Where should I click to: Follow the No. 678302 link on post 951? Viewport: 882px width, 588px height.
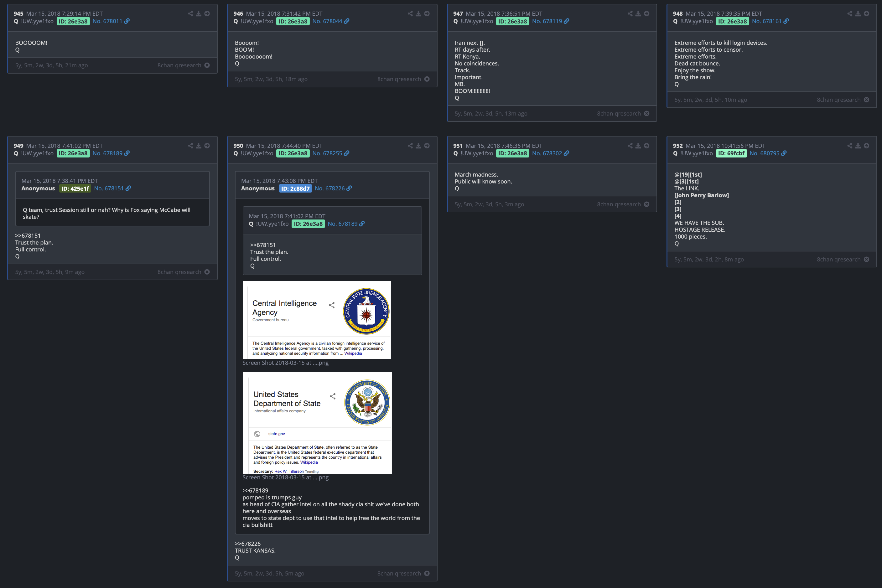[547, 153]
